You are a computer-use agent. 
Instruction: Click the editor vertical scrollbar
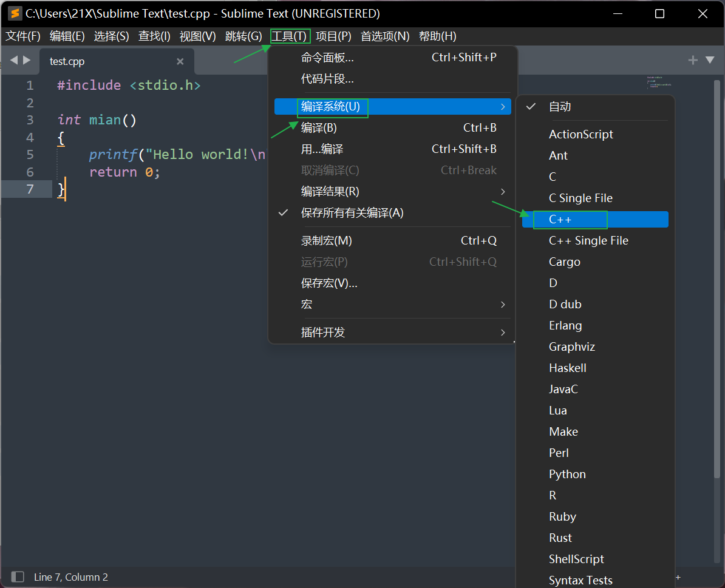point(716,279)
